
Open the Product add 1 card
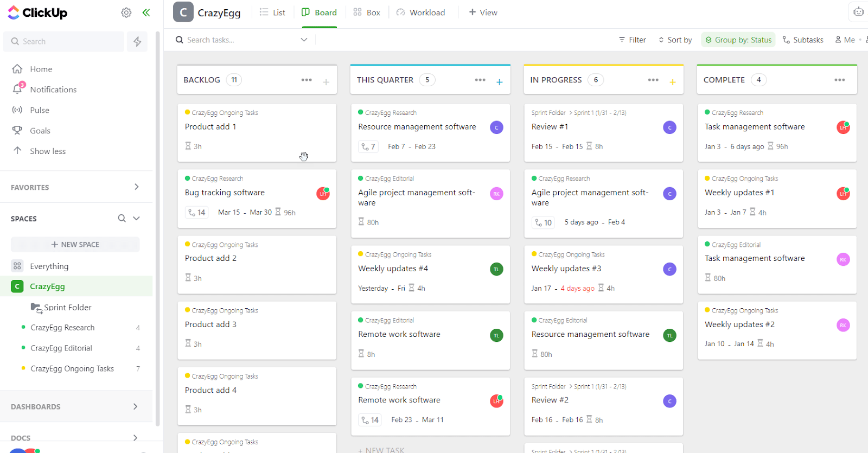pyautogui.click(x=257, y=133)
